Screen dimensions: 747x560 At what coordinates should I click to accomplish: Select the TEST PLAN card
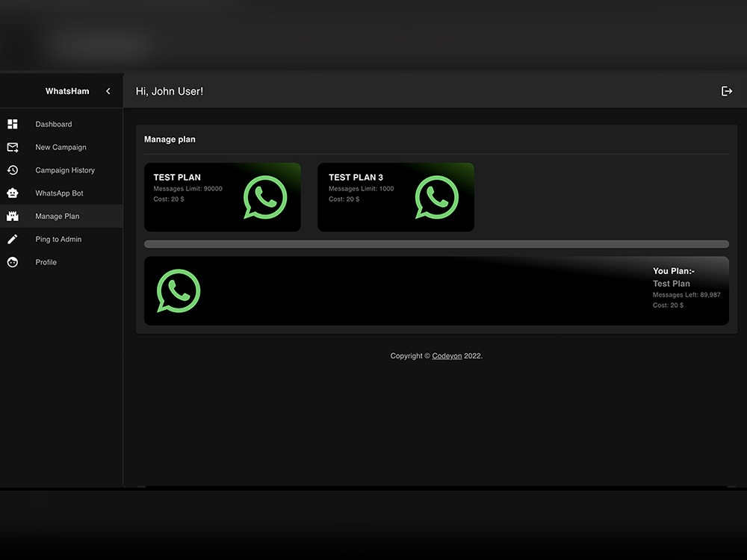point(223,197)
